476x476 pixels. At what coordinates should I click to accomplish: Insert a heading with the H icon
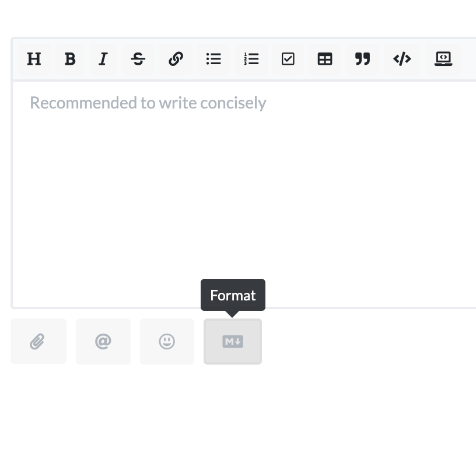34,59
